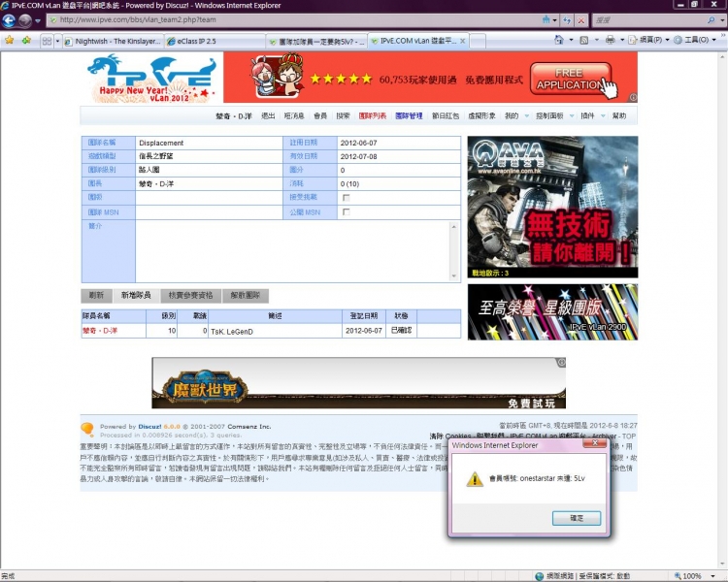Click the orange Discuz speech bubble icon
728x582 pixels.
coord(87,430)
